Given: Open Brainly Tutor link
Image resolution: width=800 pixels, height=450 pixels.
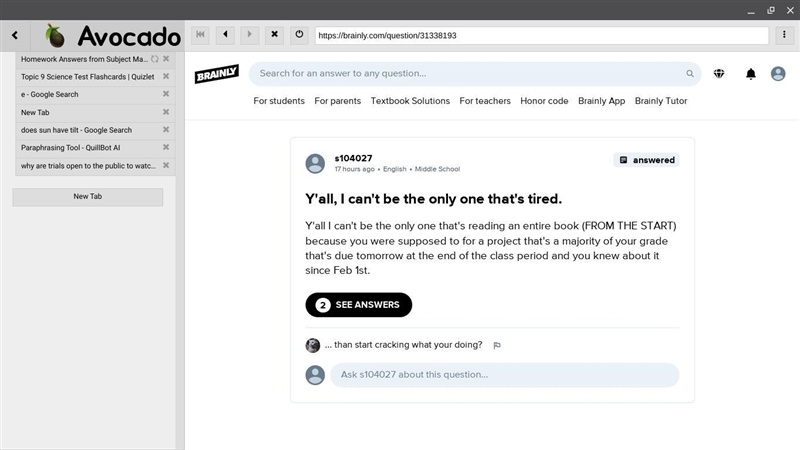Looking at the screenshot, I should point(661,101).
